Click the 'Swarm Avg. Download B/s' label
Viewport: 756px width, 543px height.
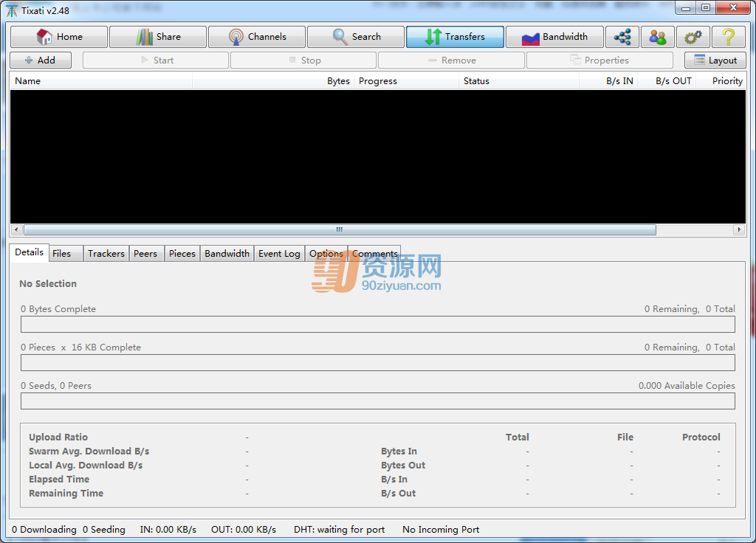[x=89, y=452]
